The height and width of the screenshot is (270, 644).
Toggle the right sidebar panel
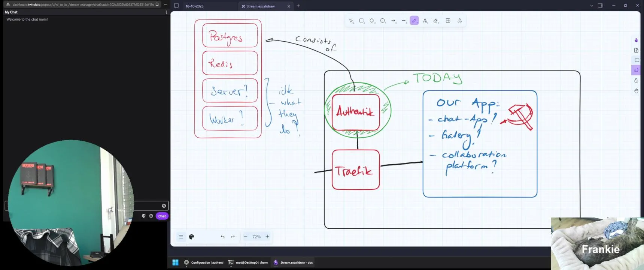(x=600, y=6)
